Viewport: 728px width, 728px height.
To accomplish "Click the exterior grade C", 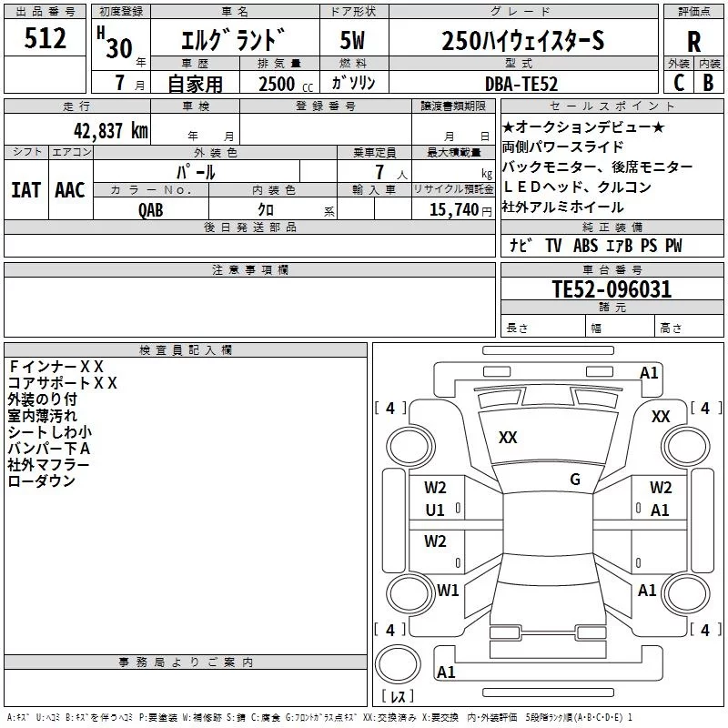I will click(x=679, y=83).
